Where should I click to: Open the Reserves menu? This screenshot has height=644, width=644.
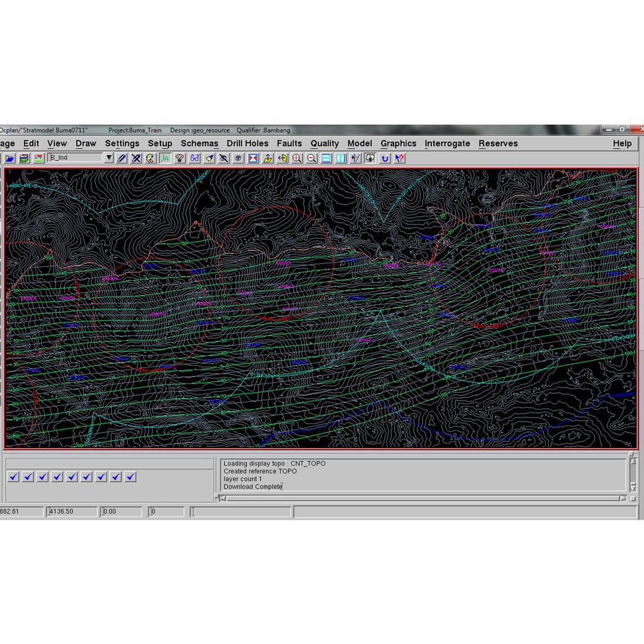point(497,143)
